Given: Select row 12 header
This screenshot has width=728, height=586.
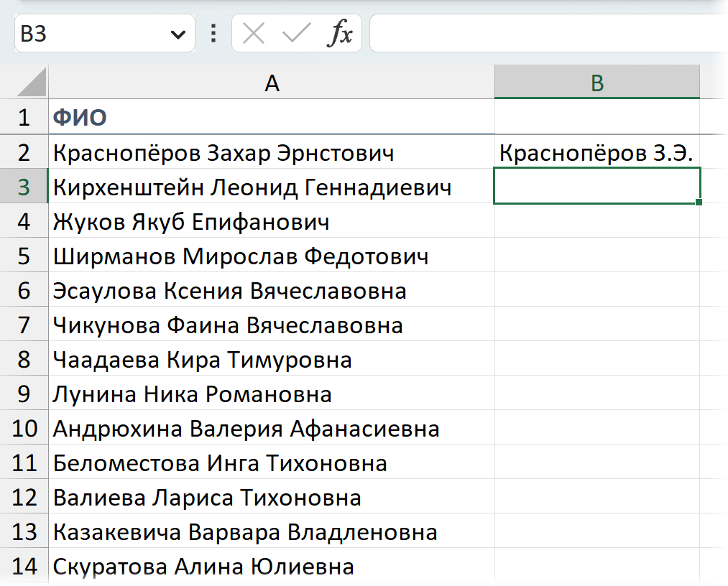Looking at the screenshot, I should [24, 497].
